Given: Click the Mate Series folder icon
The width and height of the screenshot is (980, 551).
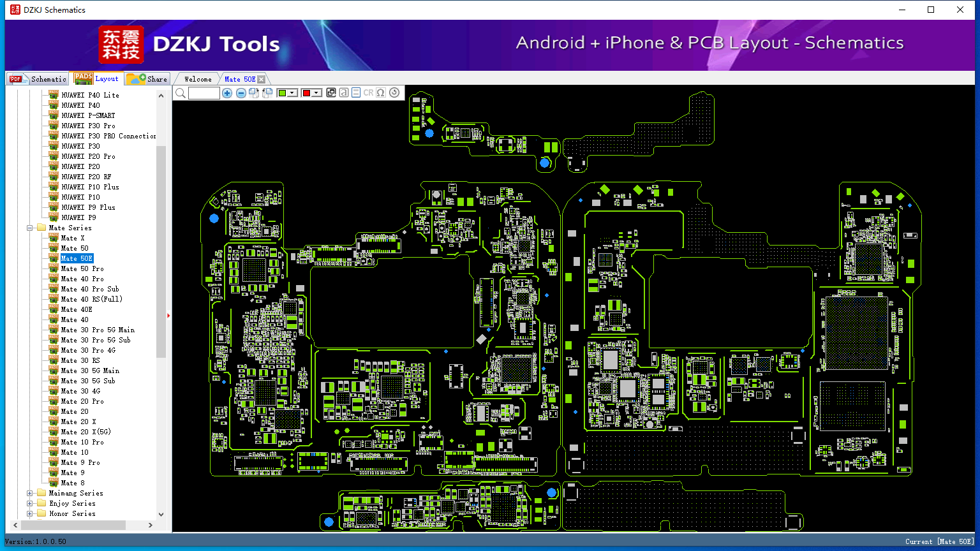Looking at the screenshot, I should click(x=41, y=228).
